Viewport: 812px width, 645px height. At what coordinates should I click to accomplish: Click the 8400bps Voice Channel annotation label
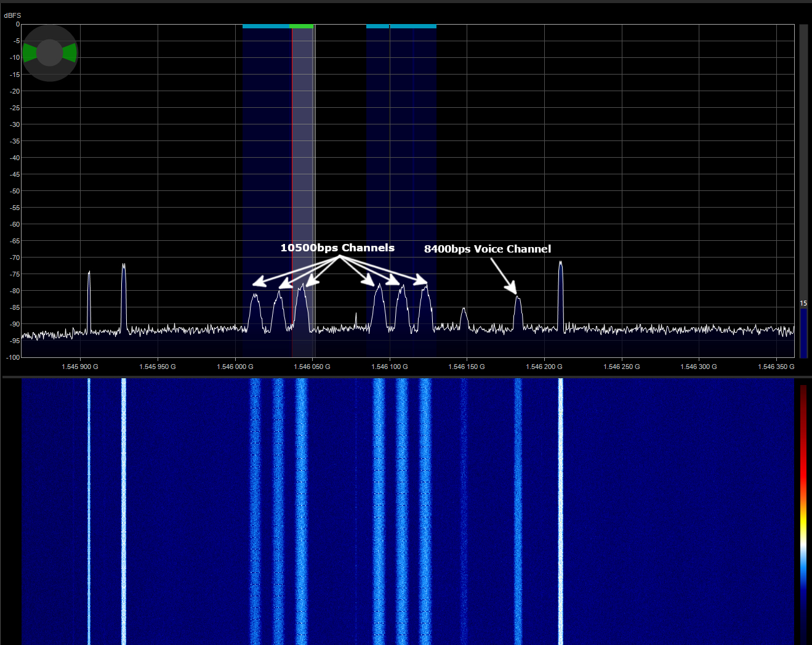pyautogui.click(x=488, y=249)
